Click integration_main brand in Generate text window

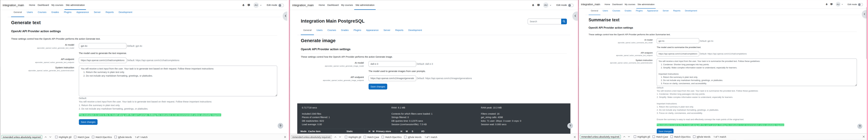13,5
